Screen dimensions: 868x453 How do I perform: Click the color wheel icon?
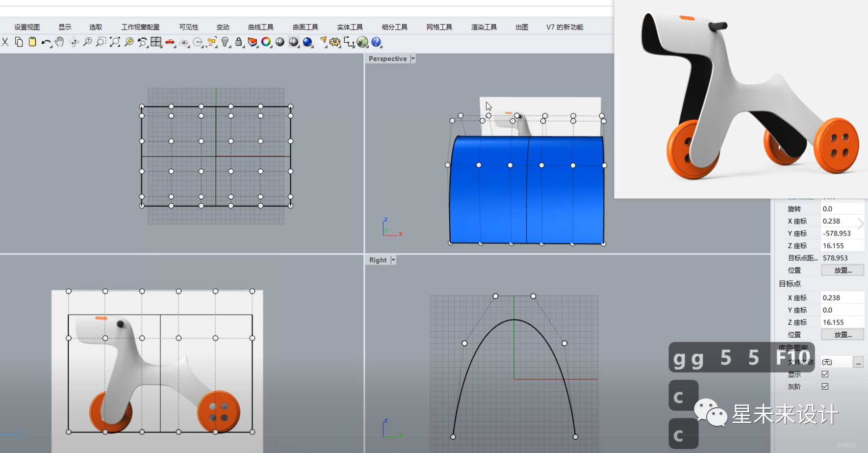click(266, 42)
